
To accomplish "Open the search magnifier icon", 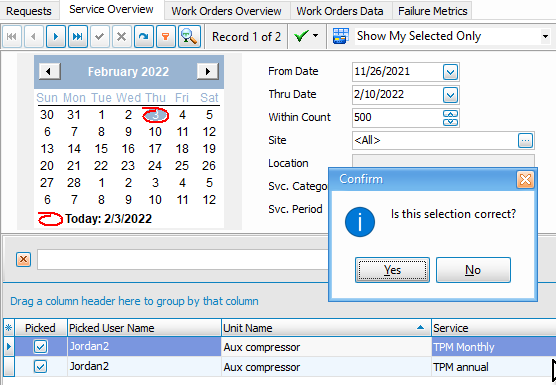I will pos(189,36).
